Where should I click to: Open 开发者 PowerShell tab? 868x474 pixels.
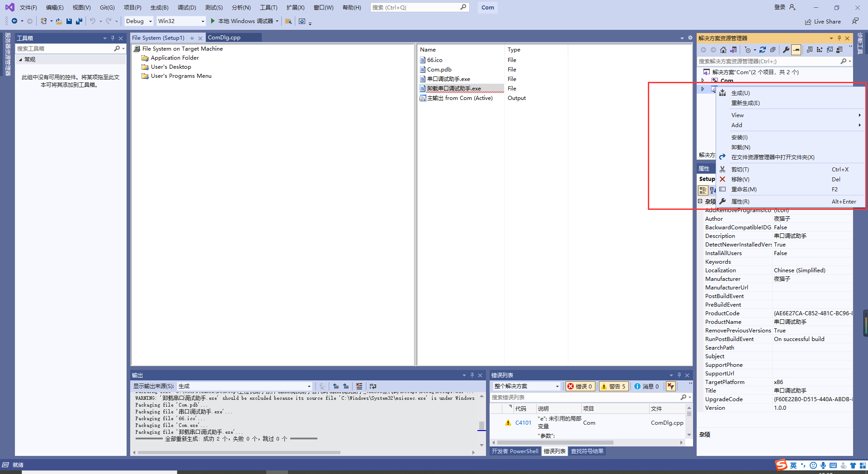[x=515, y=451]
